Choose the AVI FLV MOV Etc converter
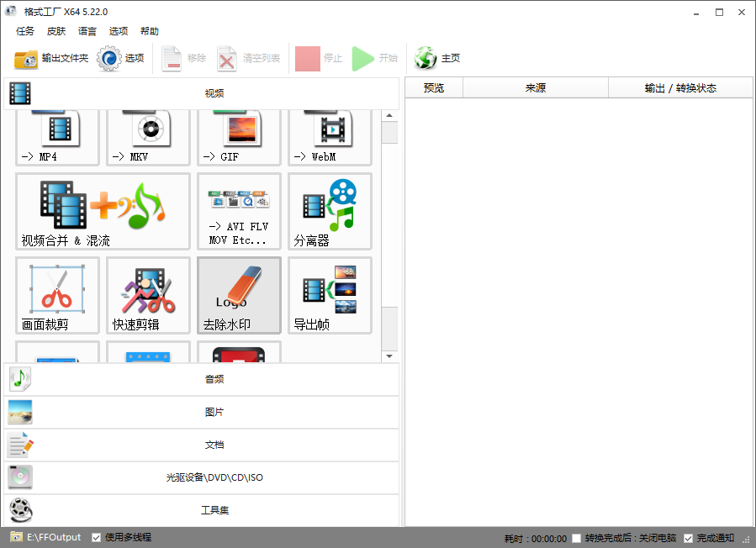Image resolution: width=756 pixels, height=548 pixels. [x=239, y=212]
